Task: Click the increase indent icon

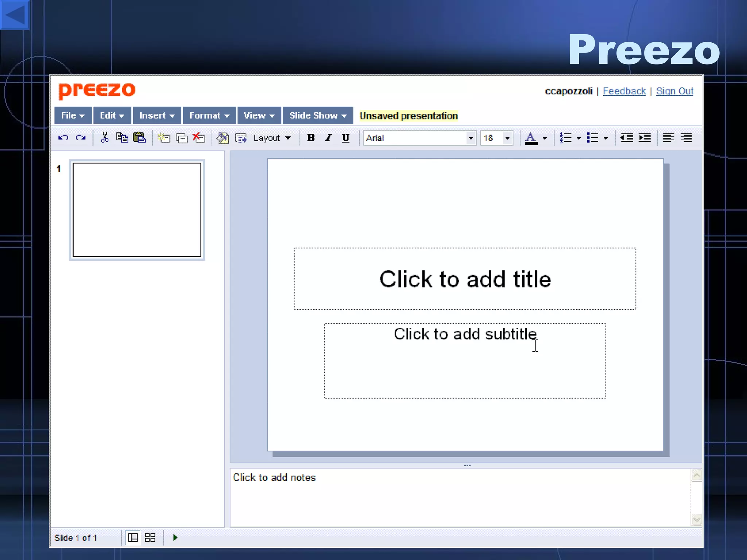Action: pos(645,138)
